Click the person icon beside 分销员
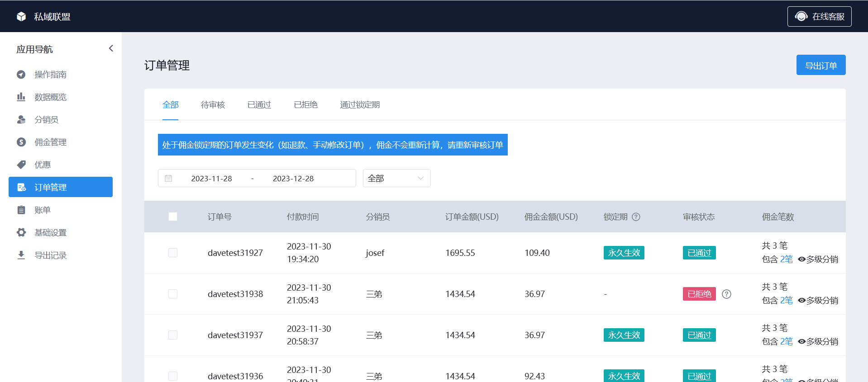868x382 pixels. [x=21, y=120]
